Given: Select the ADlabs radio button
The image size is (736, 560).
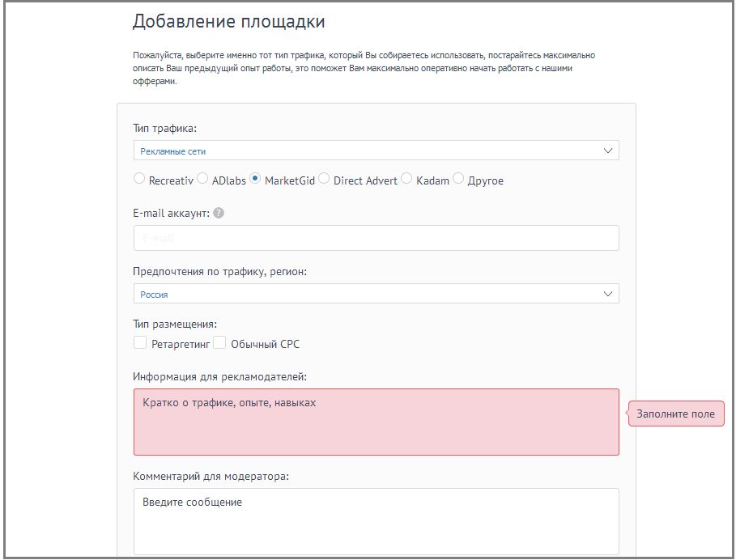Looking at the screenshot, I should [202, 179].
